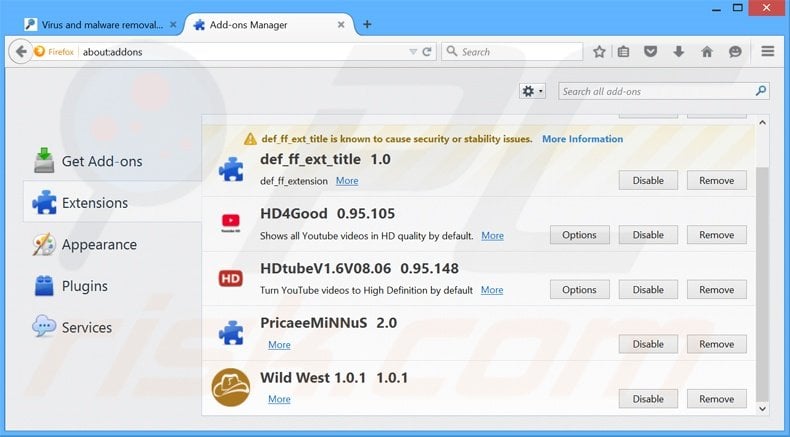The image size is (790, 437).
Task: Click More link for PricaeeMiNNuS
Action: 279,345
